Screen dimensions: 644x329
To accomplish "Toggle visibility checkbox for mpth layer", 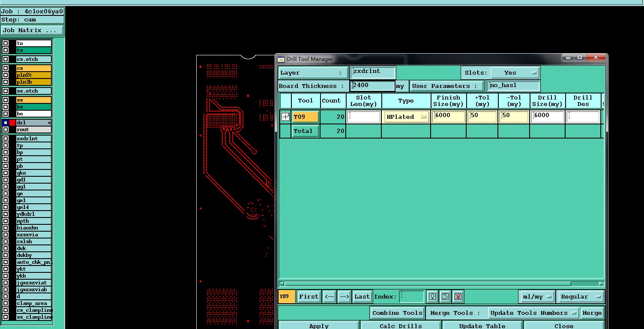I will coord(6,221).
